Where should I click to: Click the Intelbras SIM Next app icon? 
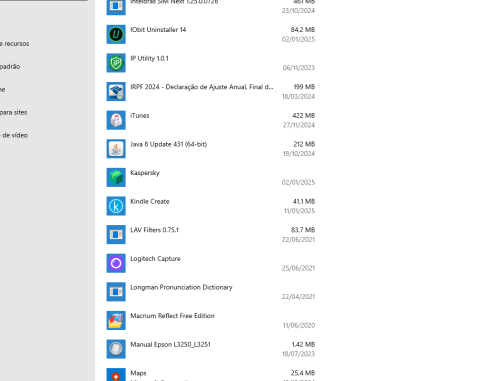pos(116,7)
